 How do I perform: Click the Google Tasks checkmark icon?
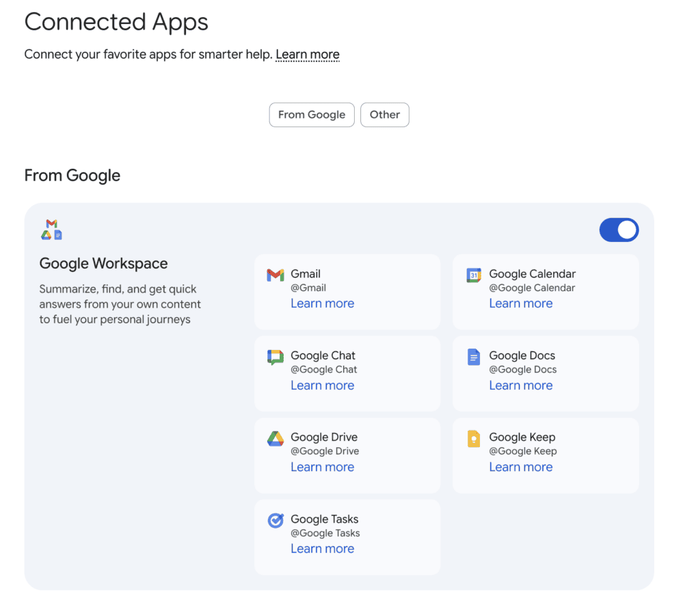tap(275, 520)
